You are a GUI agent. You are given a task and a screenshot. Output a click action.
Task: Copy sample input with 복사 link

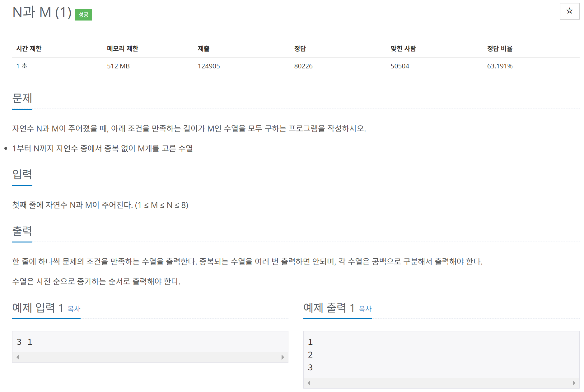[x=73, y=309]
